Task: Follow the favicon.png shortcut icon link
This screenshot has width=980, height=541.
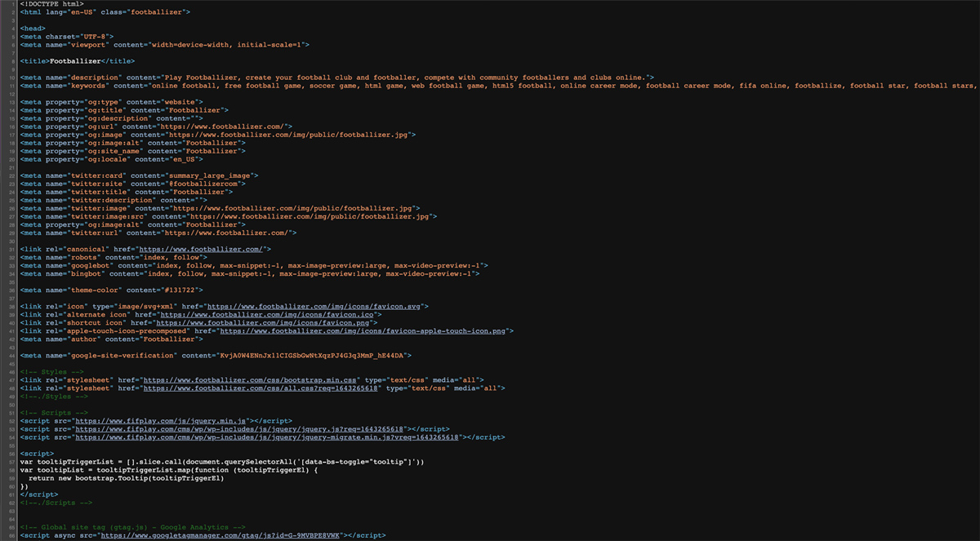Action: pos(265,322)
